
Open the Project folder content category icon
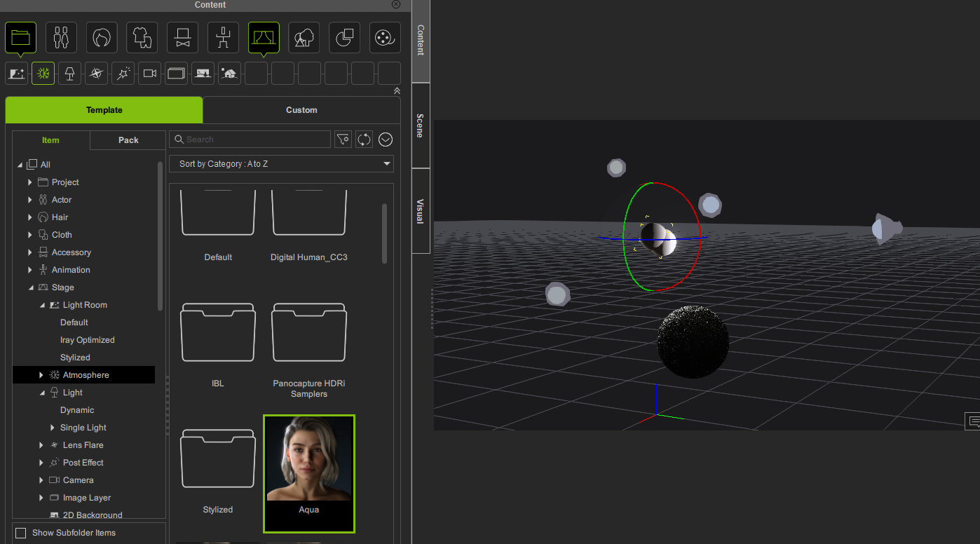point(21,37)
